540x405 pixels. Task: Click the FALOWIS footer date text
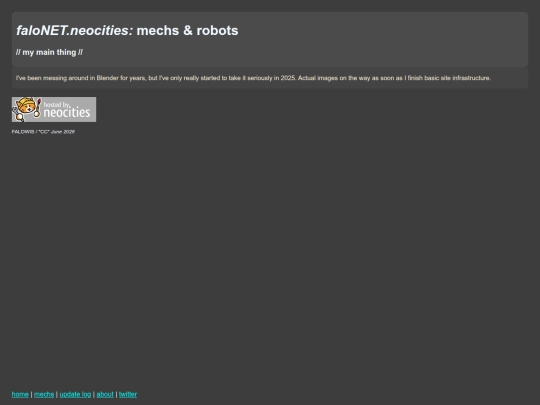coord(43,132)
